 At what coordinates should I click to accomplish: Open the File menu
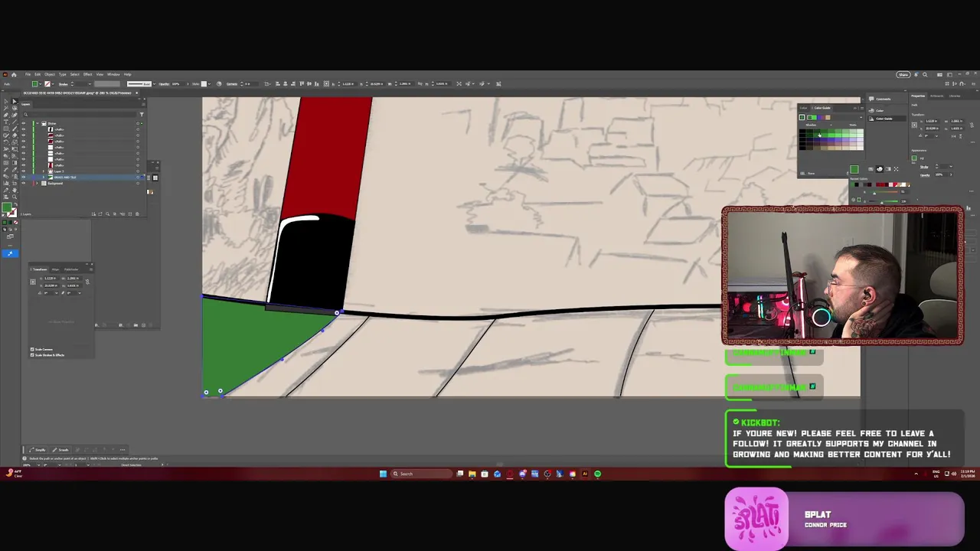coord(28,74)
